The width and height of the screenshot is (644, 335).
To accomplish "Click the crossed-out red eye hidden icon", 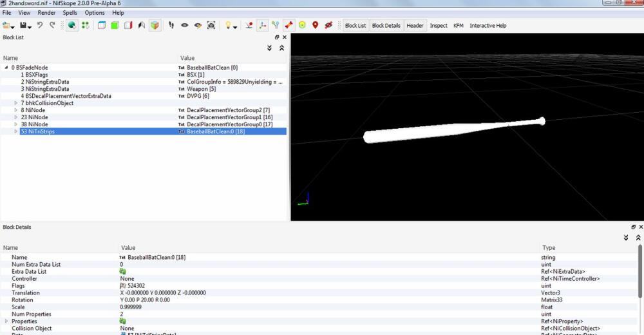I will click(328, 26).
